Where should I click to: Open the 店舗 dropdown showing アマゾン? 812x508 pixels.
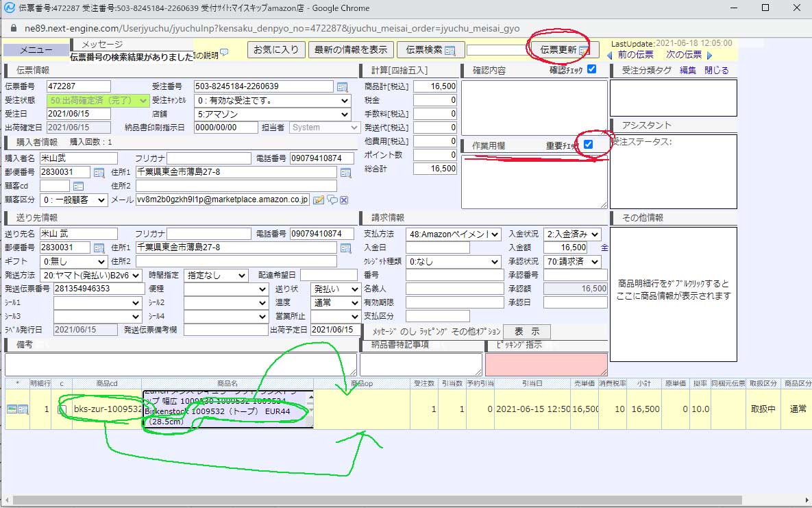coord(273,114)
